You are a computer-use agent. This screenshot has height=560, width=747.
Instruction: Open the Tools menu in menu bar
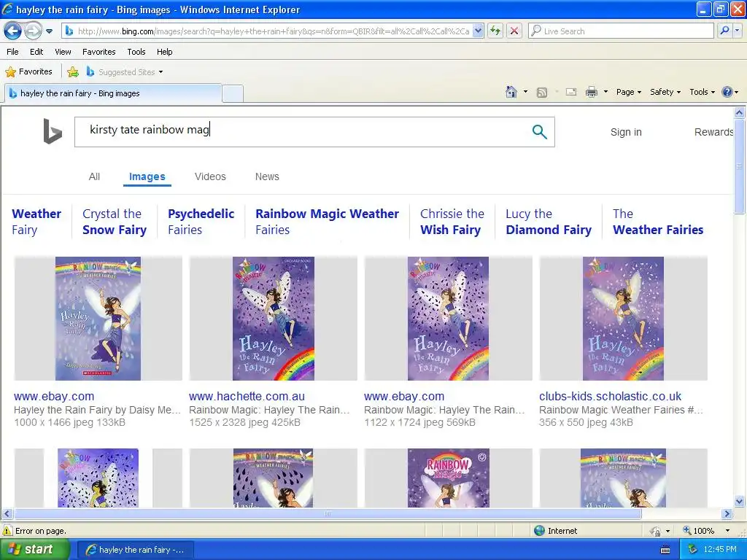point(136,52)
